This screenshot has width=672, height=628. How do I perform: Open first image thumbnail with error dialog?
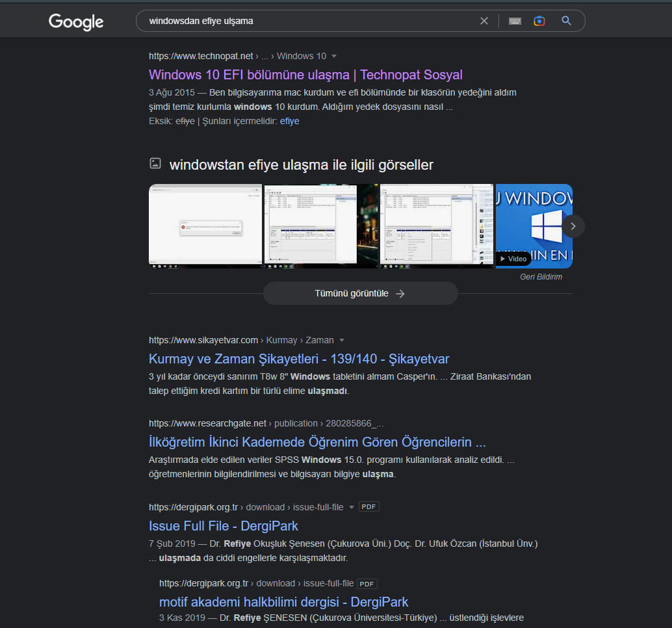(x=205, y=226)
